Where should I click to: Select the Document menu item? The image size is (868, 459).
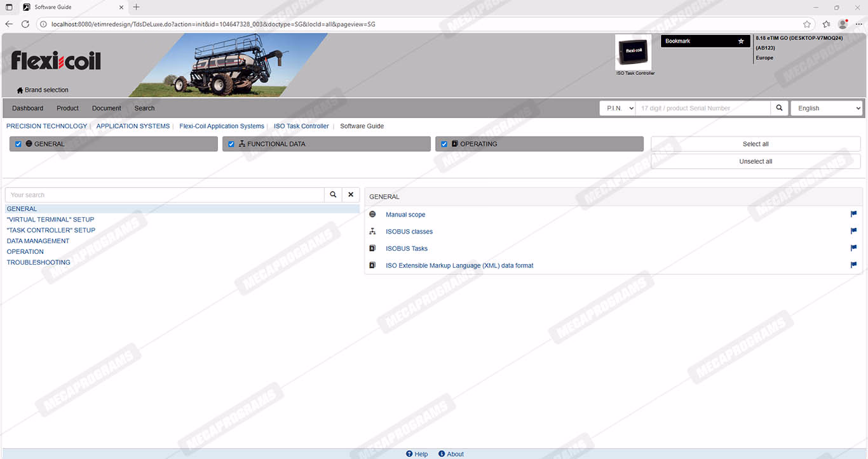[106, 109]
